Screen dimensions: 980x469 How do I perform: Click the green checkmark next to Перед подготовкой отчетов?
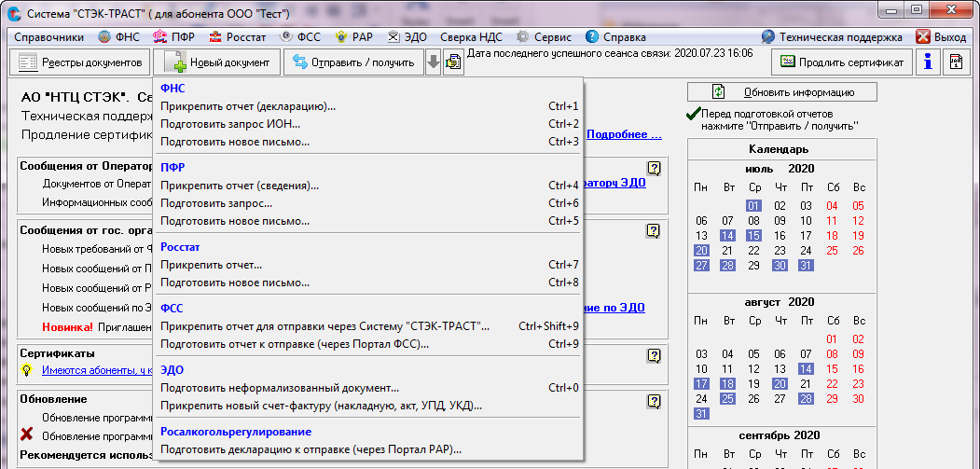point(693,115)
